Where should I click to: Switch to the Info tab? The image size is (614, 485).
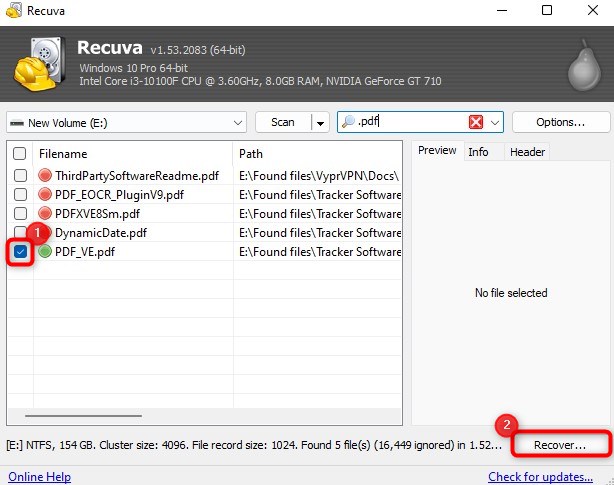point(478,152)
